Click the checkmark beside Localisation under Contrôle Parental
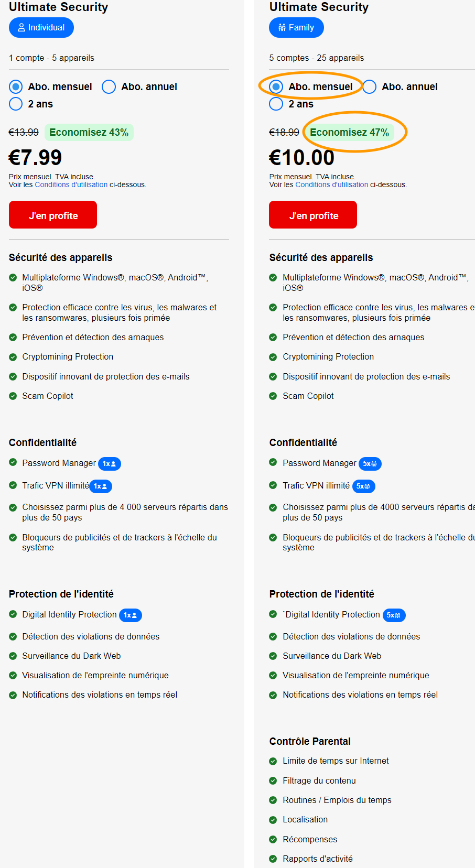The image size is (475, 868). (x=273, y=819)
